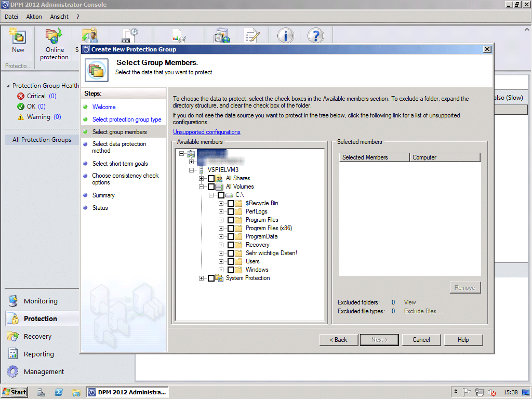Image resolution: width=532 pixels, height=399 pixels.
Task: Click the wizard Help button
Action: pyautogui.click(x=463, y=340)
